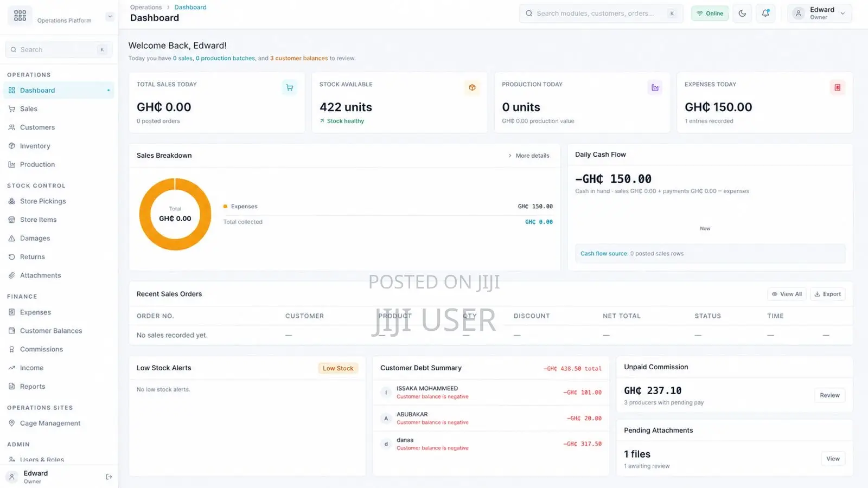Viewport: 868px width, 488px height.
Task: Click the red Expenses Today icon
Action: pyautogui.click(x=838, y=87)
